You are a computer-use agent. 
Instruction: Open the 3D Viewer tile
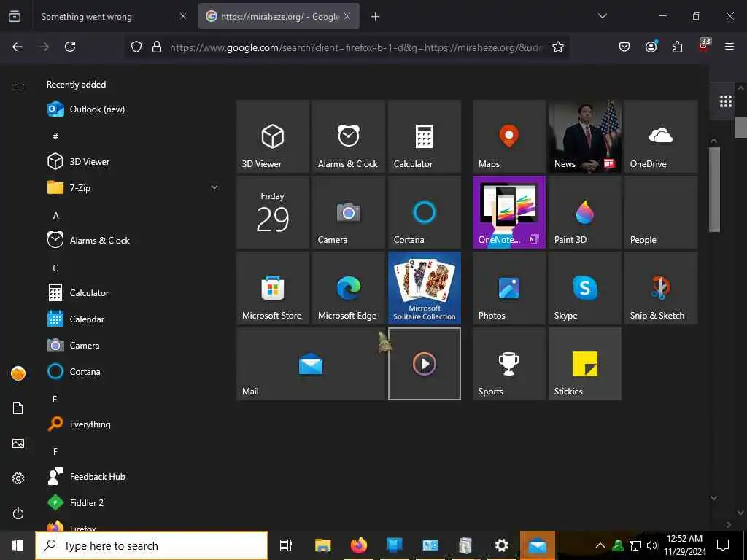(273, 136)
